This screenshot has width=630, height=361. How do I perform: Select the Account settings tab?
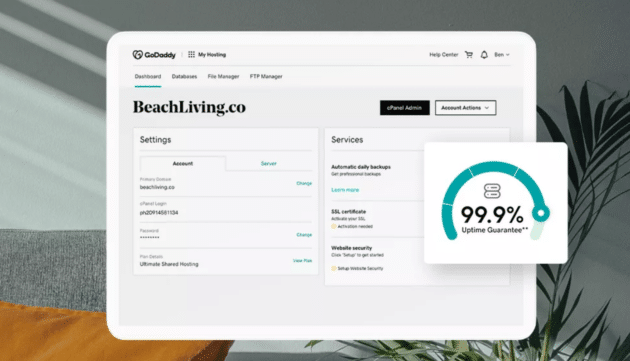coord(183,163)
